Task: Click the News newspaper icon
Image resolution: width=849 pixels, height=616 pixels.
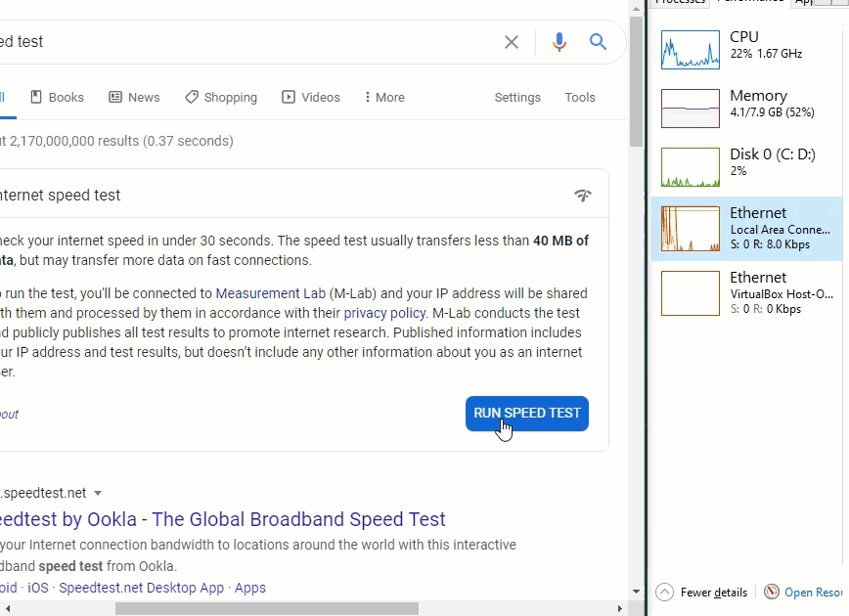Action: tap(115, 97)
